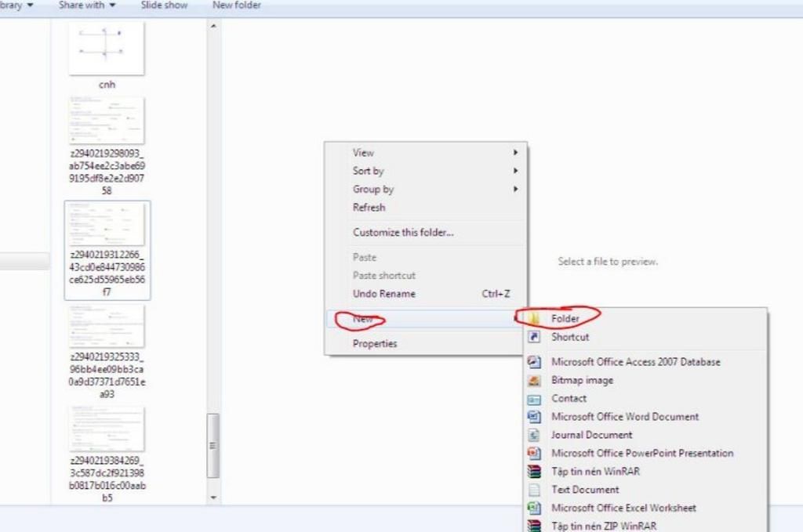
Task: Create a new Folder from the submenu
Action: (x=645, y=319)
